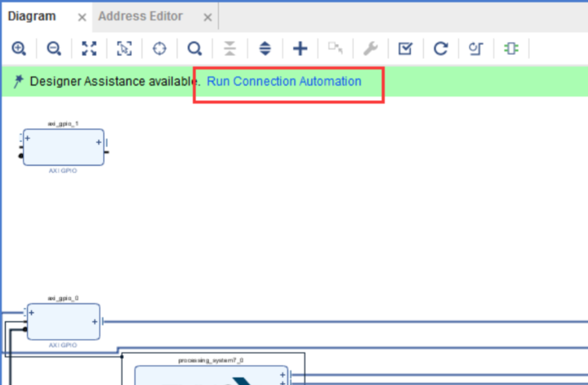Click the Zoom Fit icon
The height and width of the screenshot is (385, 588).
(x=89, y=49)
